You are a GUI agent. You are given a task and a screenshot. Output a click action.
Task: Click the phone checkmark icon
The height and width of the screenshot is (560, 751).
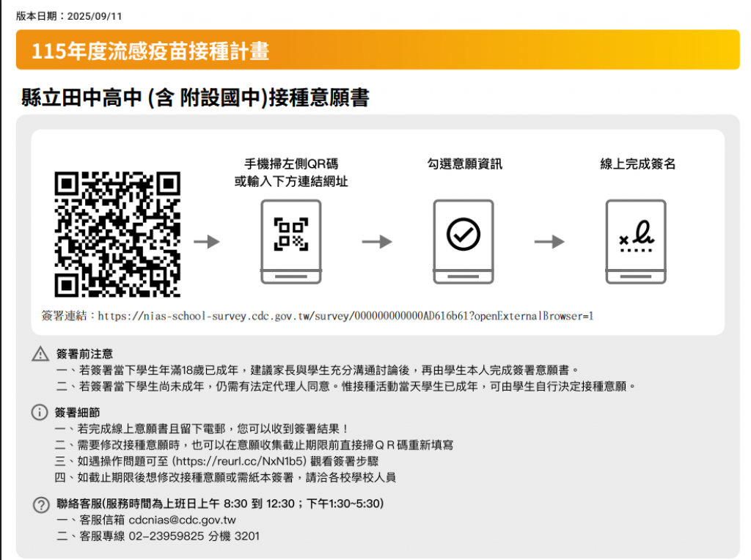point(464,242)
